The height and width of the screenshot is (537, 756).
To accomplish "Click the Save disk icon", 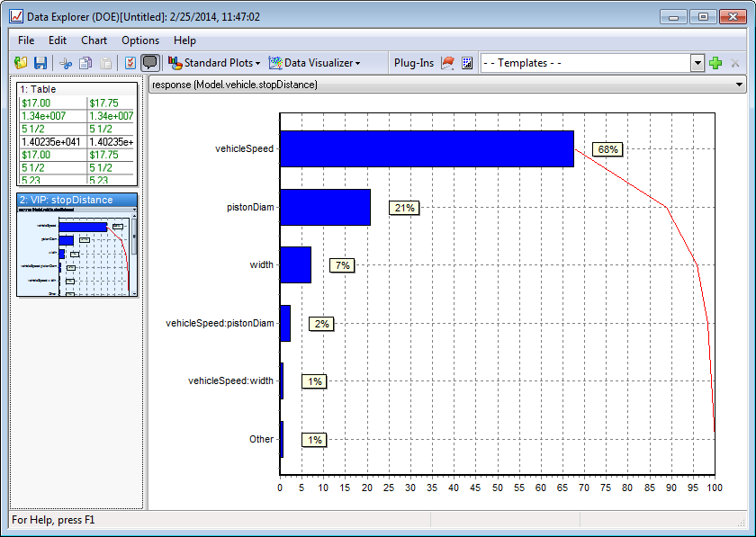I will tap(40, 63).
